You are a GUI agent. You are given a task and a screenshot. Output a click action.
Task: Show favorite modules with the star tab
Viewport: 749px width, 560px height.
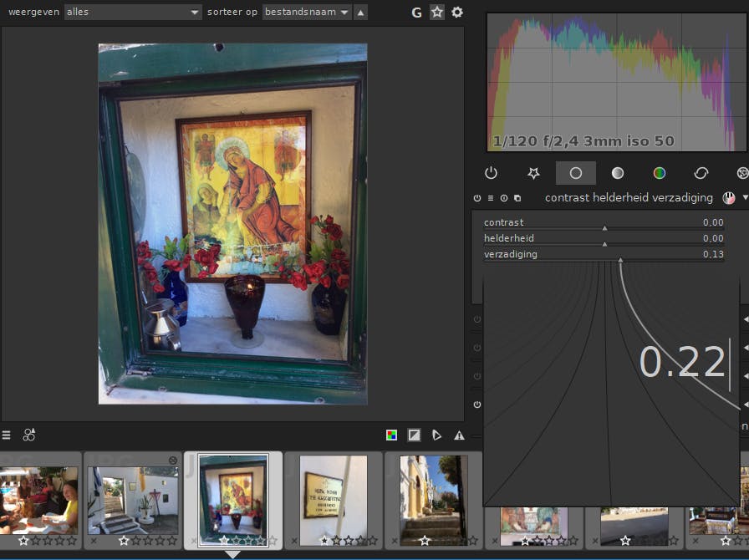tap(533, 173)
